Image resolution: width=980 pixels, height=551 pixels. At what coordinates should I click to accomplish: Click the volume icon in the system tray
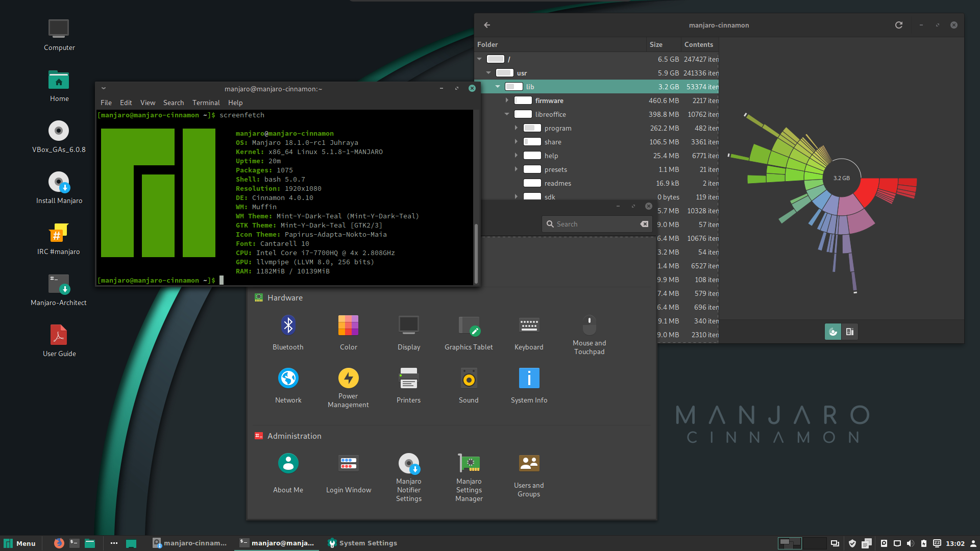[x=911, y=543]
